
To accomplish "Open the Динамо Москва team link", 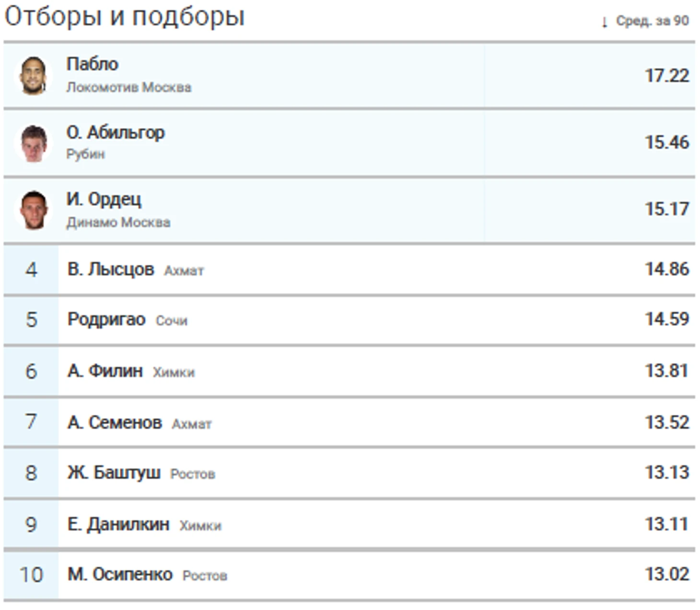I will [118, 222].
